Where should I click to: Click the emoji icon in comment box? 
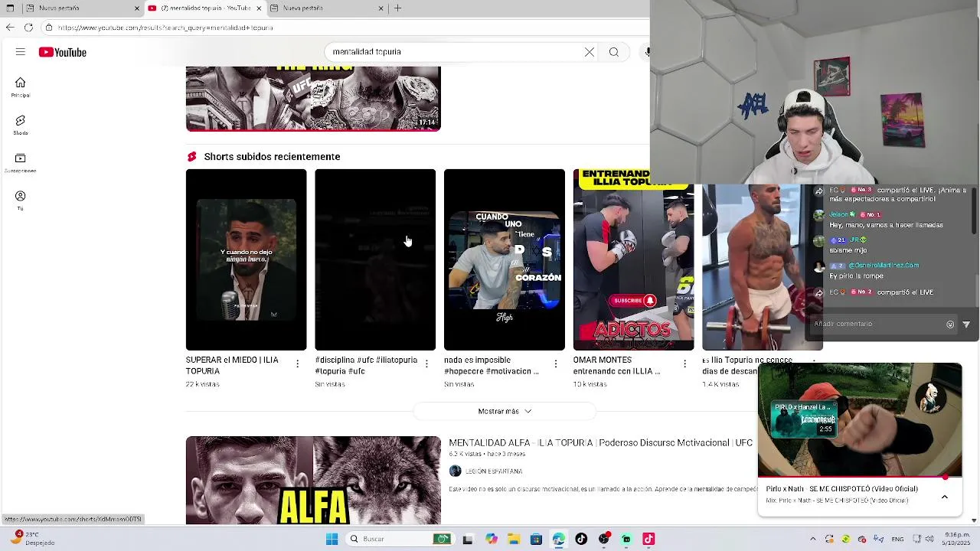point(950,324)
